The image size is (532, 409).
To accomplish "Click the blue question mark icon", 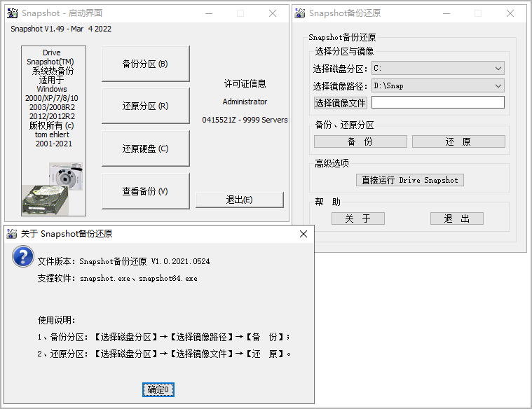I will click(22, 256).
